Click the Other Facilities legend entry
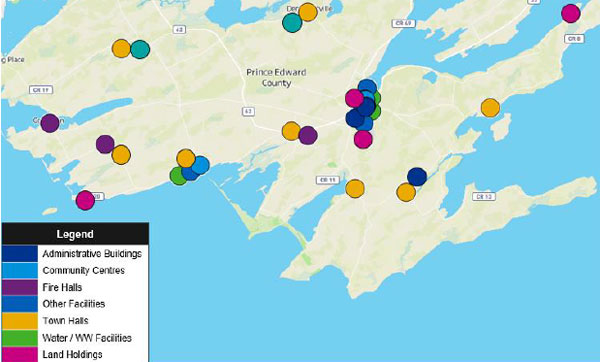Screen dimensions: 600x362 point(74,304)
